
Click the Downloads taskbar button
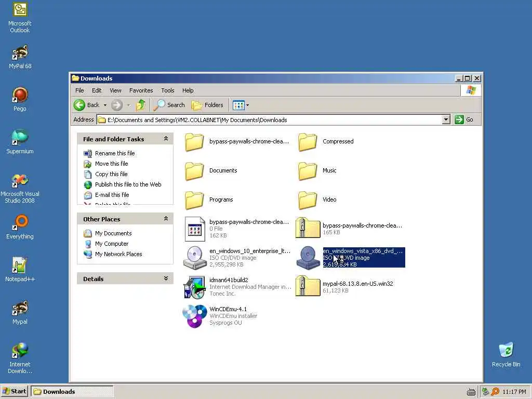pyautogui.click(x=72, y=392)
